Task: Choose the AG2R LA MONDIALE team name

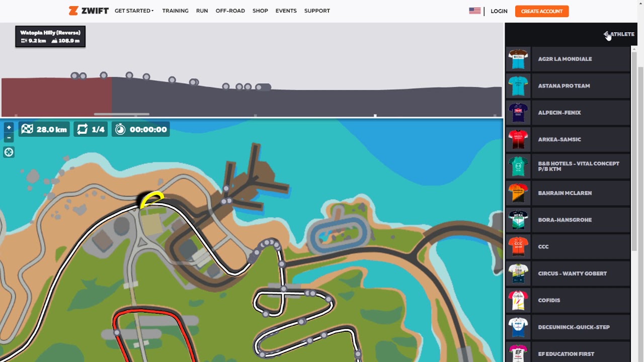Action: point(565,59)
